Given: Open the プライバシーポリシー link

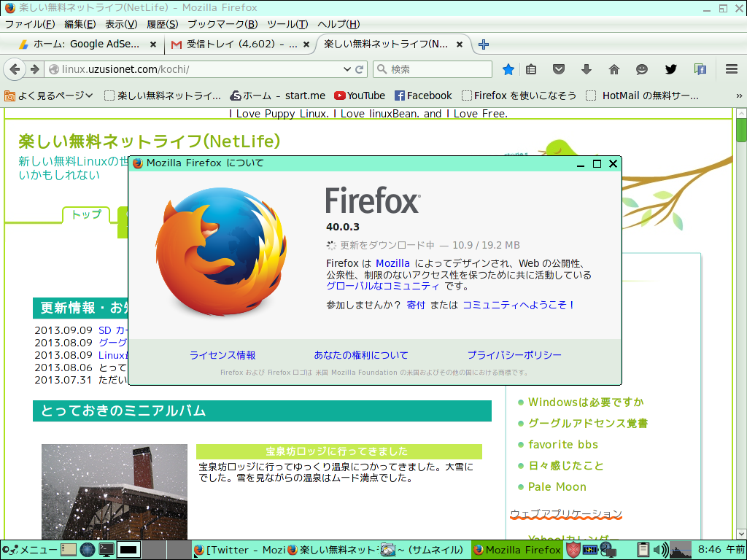Looking at the screenshot, I should point(514,355).
